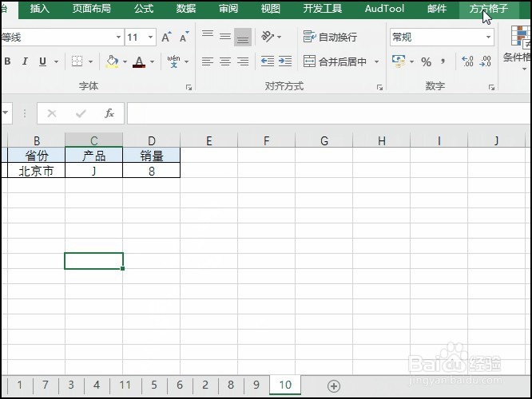This screenshot has height=399, width=532.
Task: Toggle italic formatting
Action: click(x=25, y=61)
